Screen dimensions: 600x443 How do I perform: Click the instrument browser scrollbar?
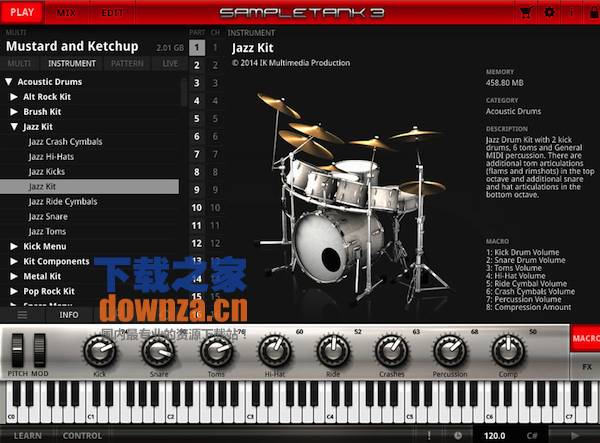[x=184, y=92]
